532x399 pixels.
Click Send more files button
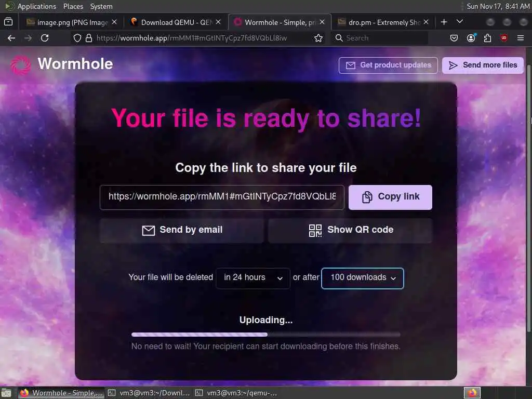[x=483, y=65]
